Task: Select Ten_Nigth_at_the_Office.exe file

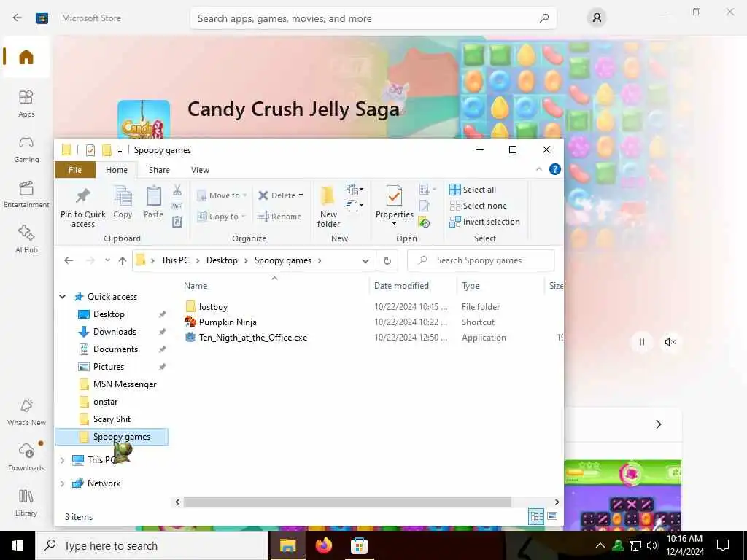Action: pyautogui.click(x=253, y=338)
